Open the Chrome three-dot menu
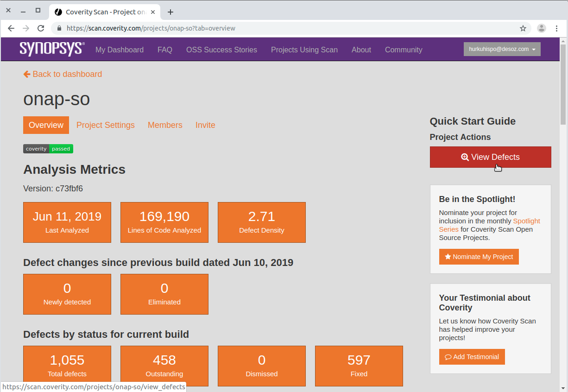The image size is (568, 392). click(556, 28)
